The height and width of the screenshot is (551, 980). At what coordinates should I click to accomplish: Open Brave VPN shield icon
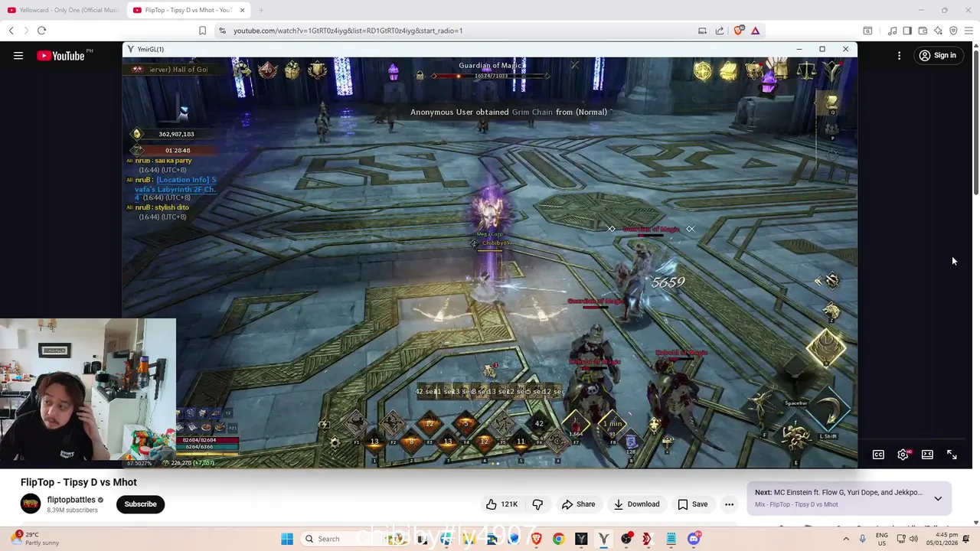click(953, 31)
